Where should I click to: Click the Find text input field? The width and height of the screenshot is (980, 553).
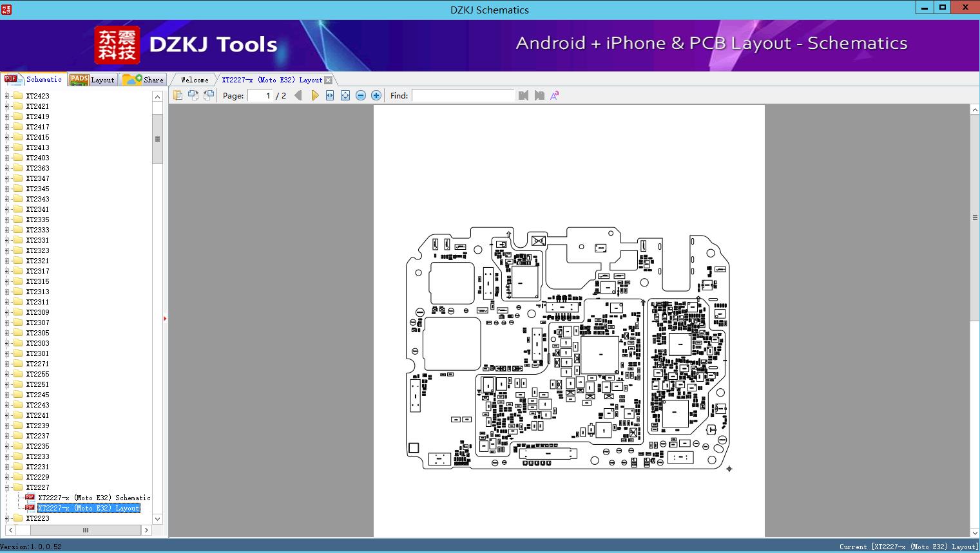[x=463, y=95]
